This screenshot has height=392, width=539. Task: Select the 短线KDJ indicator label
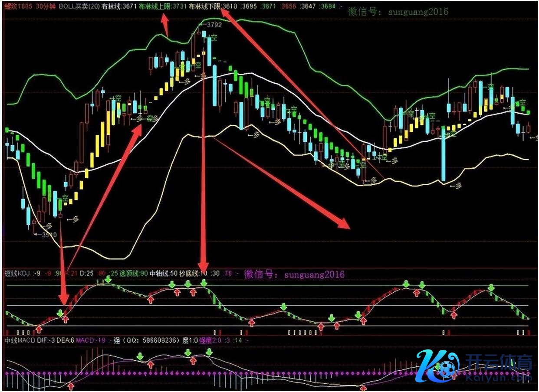pos(16,274)
